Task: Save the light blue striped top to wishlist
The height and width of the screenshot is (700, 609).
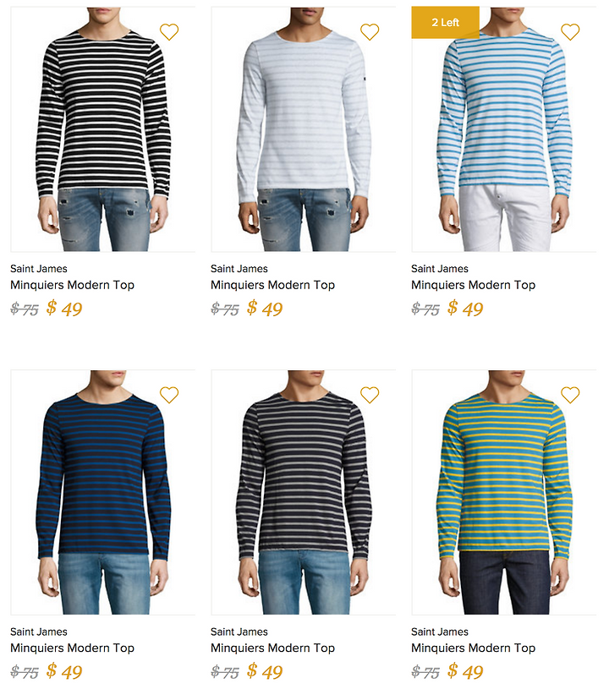Action: click(x=571, y=32)
